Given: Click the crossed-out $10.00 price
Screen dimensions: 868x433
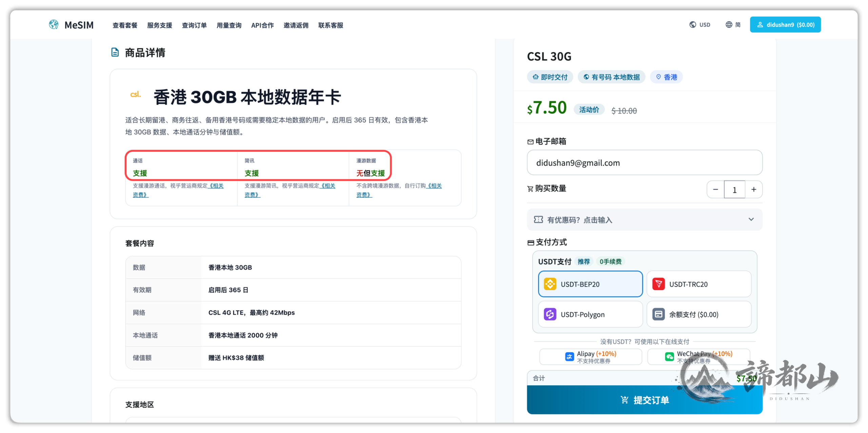Looking at the screenshot, I should [x=624, y=111].
